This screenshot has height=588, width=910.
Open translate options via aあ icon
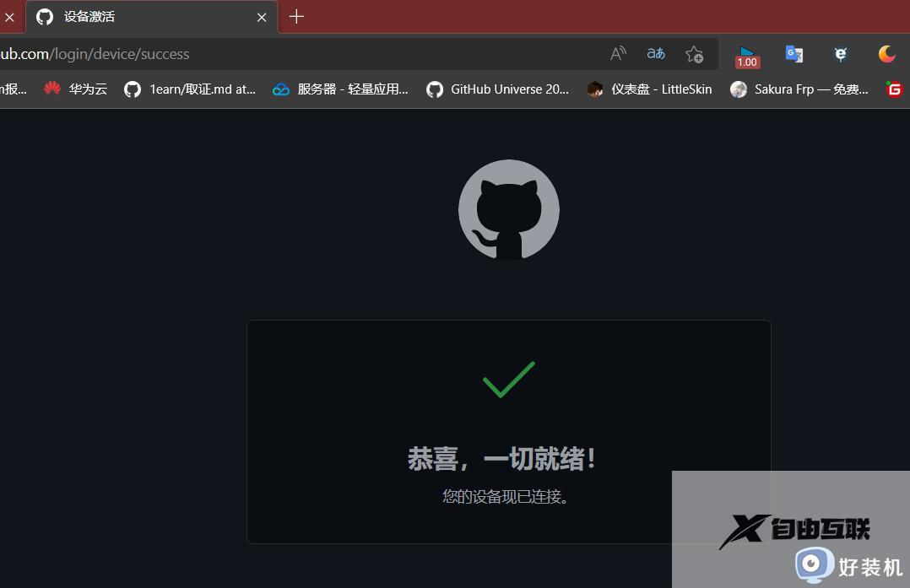655,53
